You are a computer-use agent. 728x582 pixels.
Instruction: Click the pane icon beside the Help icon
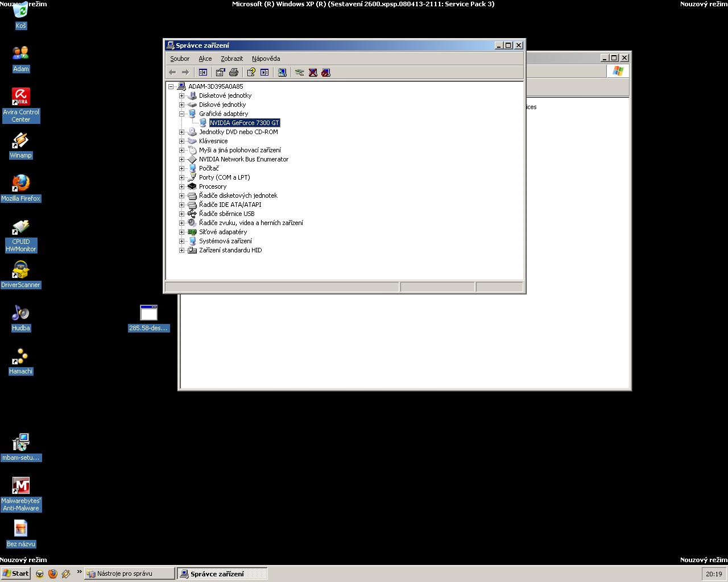(264, 72)
